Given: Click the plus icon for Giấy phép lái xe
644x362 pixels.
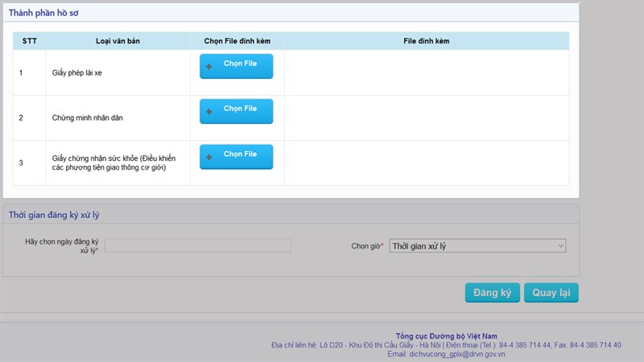Looking at the screenshot, I should [x=209, y=67].
